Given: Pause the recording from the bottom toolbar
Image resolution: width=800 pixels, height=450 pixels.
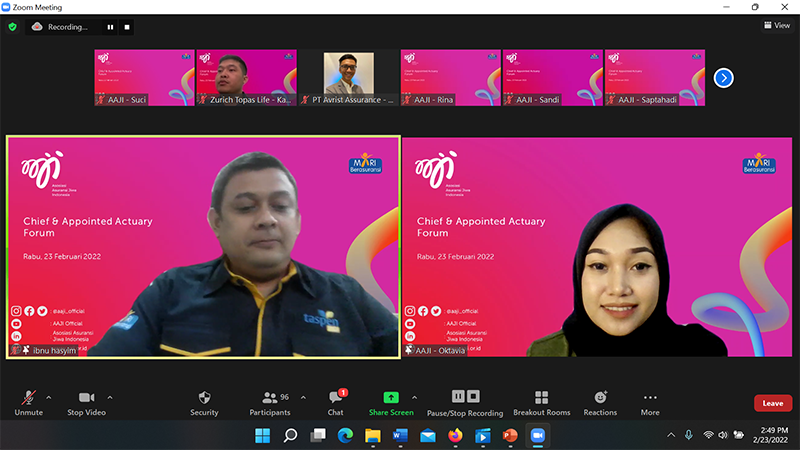Looking at the screenshot, I should point(458,396).
